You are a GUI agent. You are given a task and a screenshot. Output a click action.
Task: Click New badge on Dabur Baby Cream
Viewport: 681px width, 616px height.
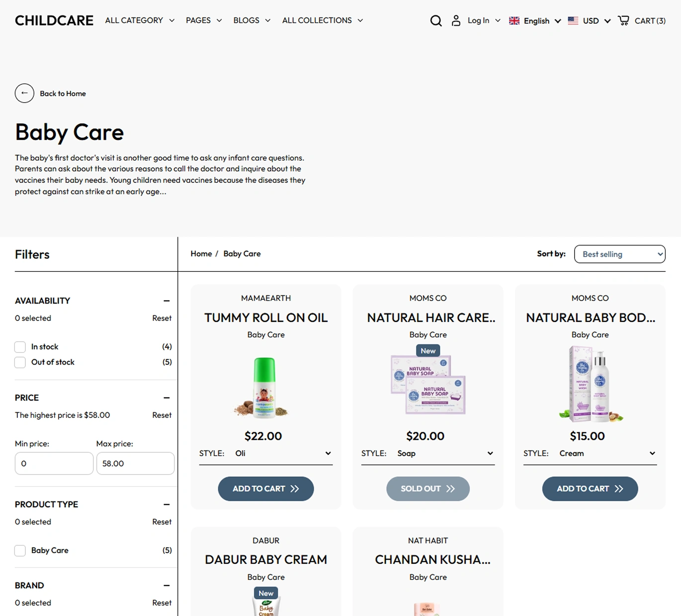click(266, 593)
